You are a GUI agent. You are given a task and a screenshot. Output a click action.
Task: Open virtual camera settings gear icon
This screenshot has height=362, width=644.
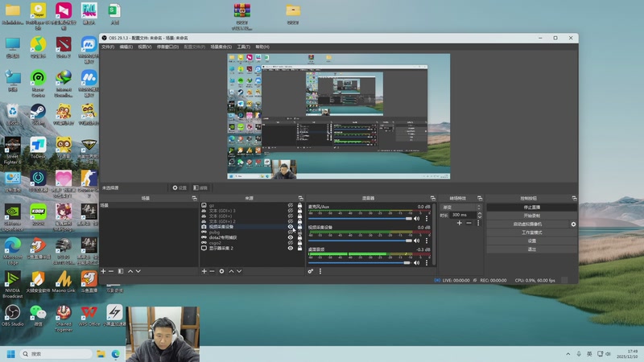click(573, 224)
